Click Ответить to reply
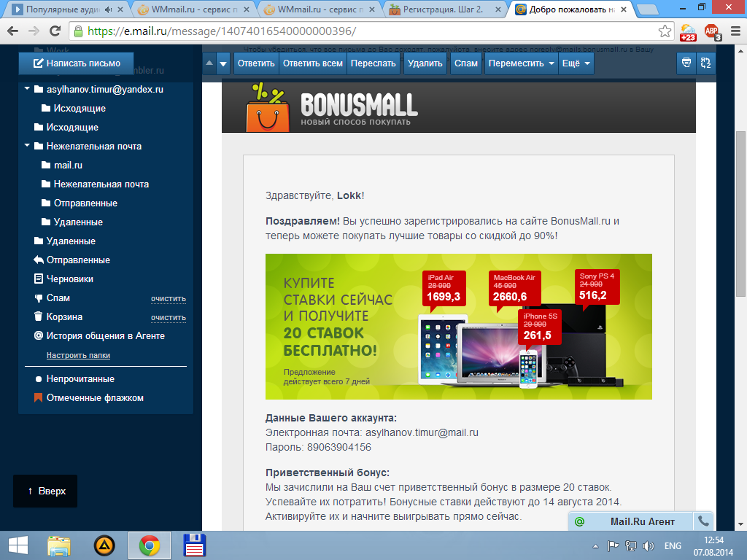Image resolution: width=747 pixels, height=560 pixels. (x=256, y=63)
